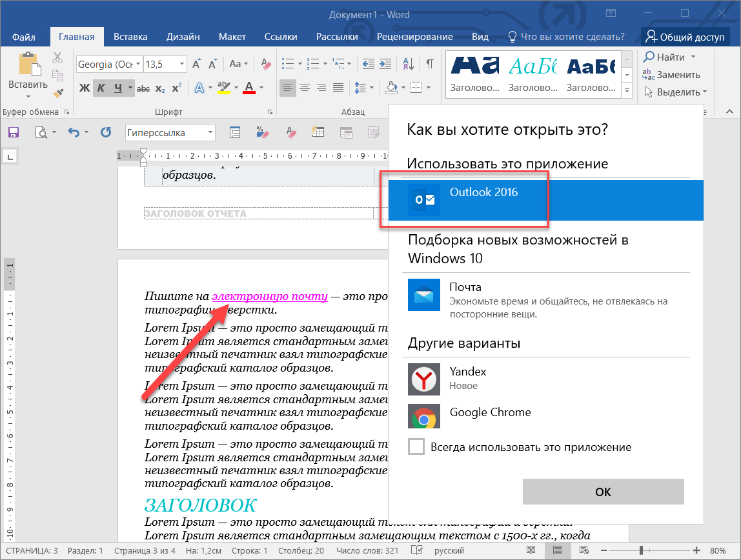Toggle align left paragraph button
The image size is (741, 560).
click(287, 88)
